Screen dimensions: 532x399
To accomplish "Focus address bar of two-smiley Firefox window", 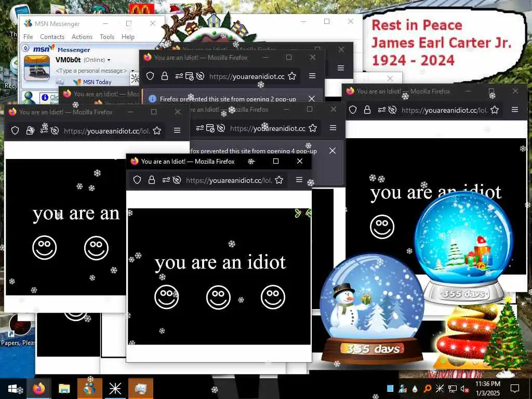I will 107,131.
